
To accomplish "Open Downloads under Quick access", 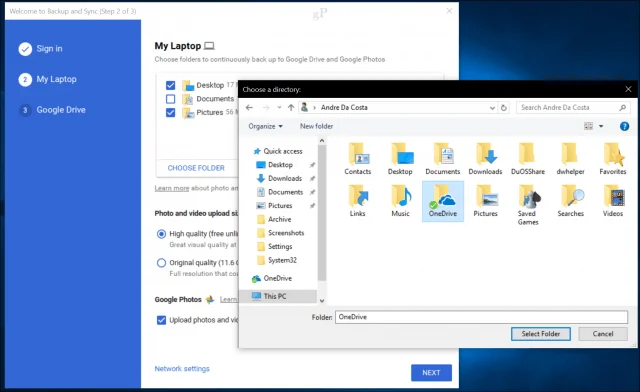I will coord(279,178).
